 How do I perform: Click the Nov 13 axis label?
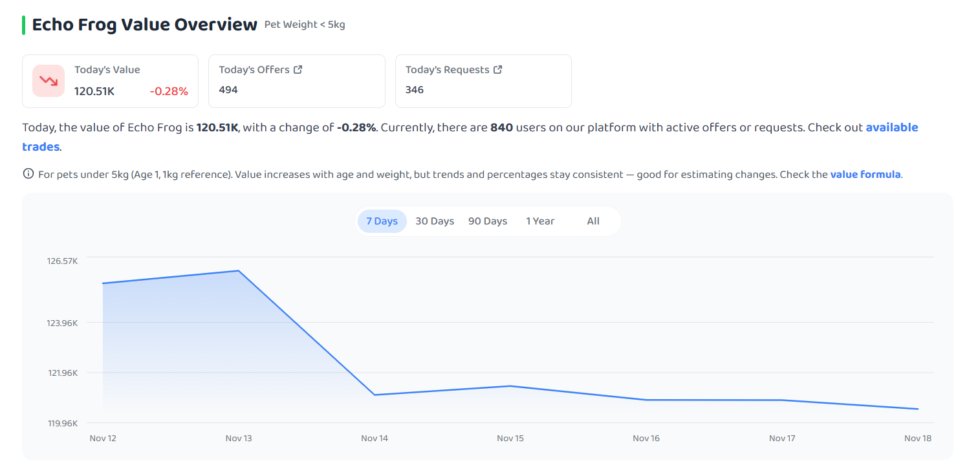click(239, 439)
